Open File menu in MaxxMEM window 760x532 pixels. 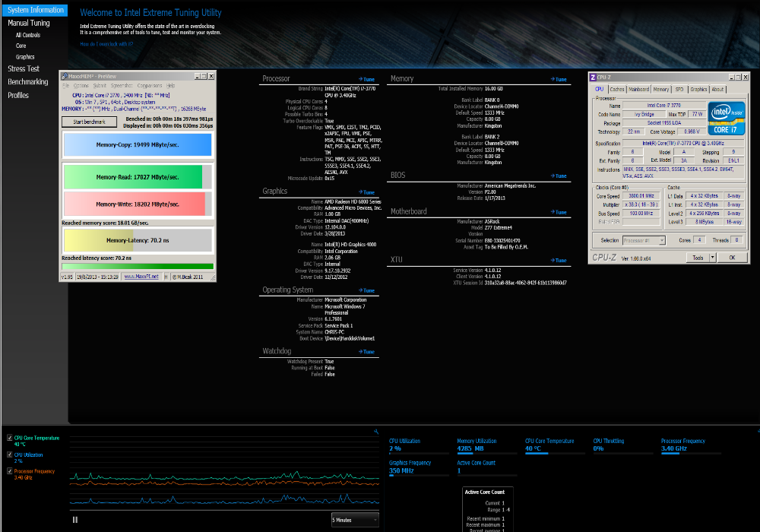tap(66, 86)
